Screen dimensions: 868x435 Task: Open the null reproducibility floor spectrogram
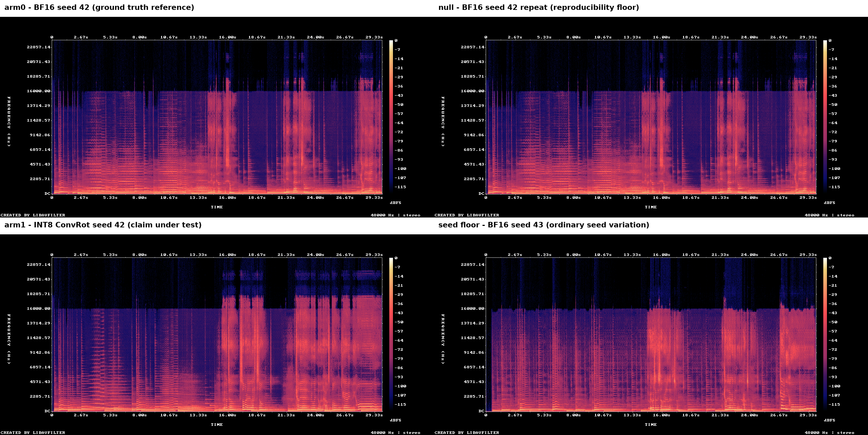(x=651, y=117)
